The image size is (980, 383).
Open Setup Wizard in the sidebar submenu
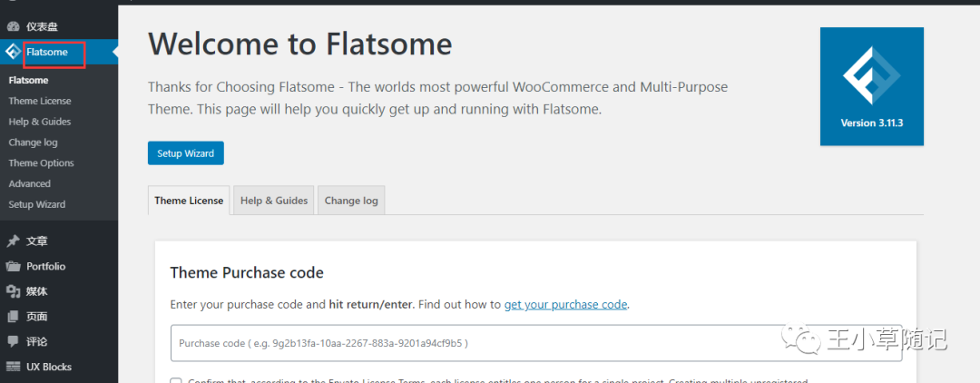coord(37,204)
